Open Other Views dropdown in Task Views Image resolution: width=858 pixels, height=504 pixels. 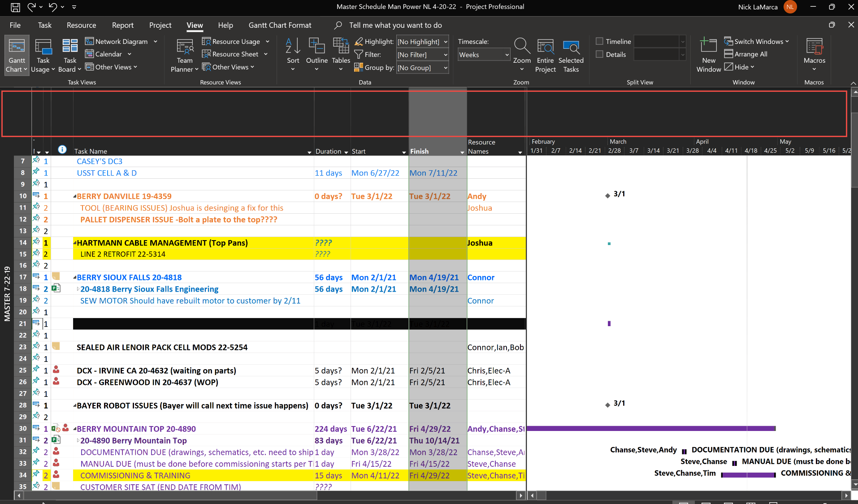[x=112, y=67]
